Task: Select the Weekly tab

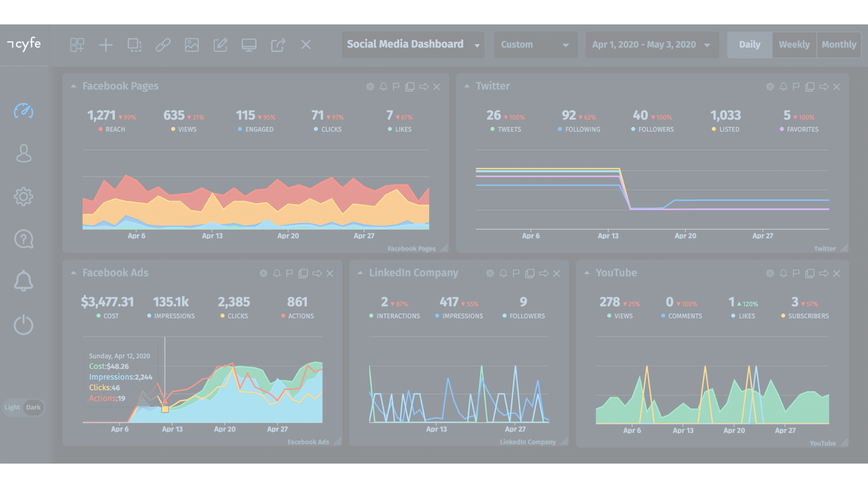Action: (x=794, y=45)
